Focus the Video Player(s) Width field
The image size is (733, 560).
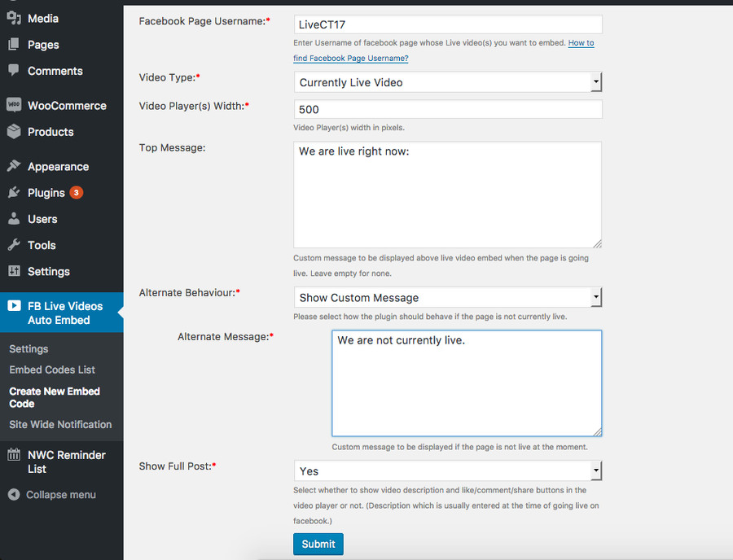pyautogui.click(x=447, y=109)
